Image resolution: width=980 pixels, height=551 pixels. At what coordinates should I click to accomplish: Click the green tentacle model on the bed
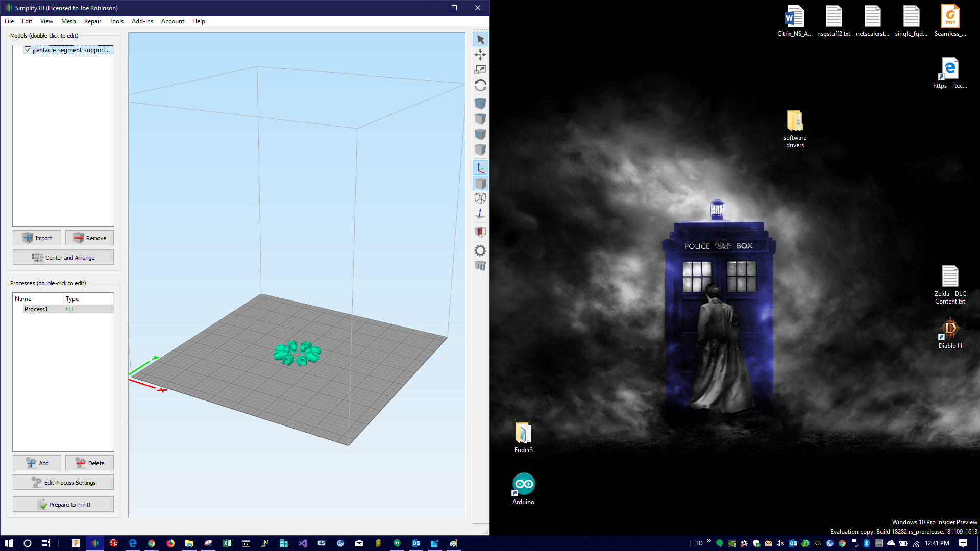297,353
